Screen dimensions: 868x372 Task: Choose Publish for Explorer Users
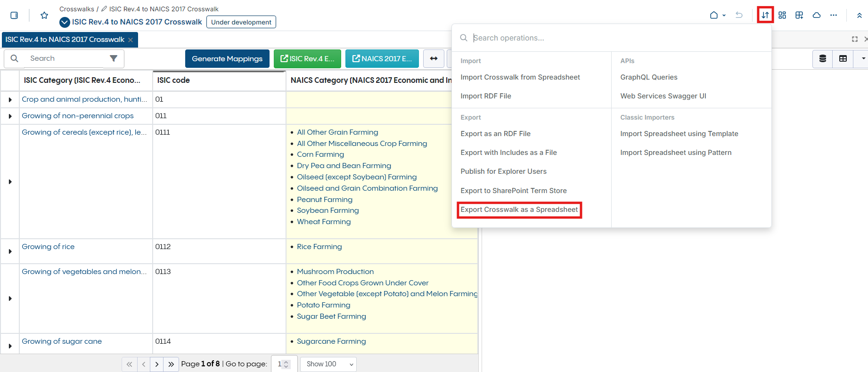point(504,171)
